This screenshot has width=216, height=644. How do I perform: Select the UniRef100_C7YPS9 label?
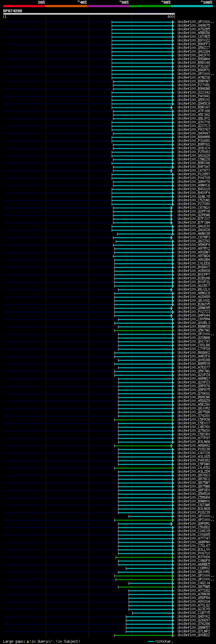point(194,349)
